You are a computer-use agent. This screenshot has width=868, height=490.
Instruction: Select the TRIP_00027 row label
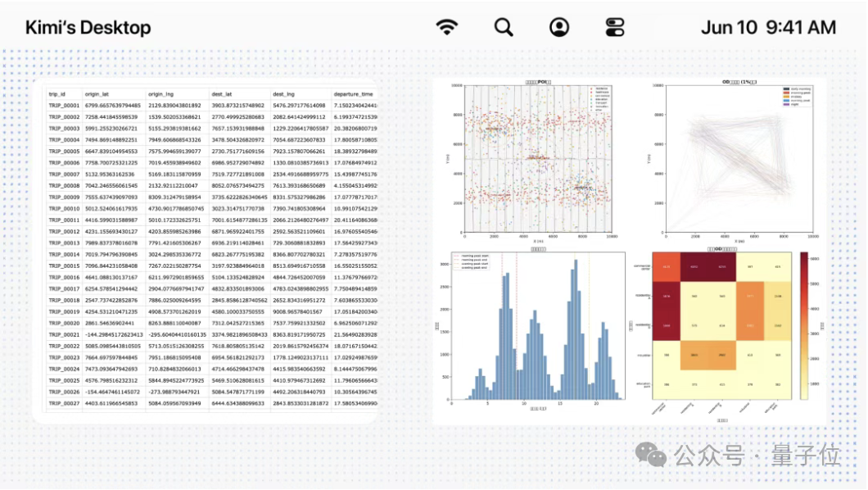(64, 404)
